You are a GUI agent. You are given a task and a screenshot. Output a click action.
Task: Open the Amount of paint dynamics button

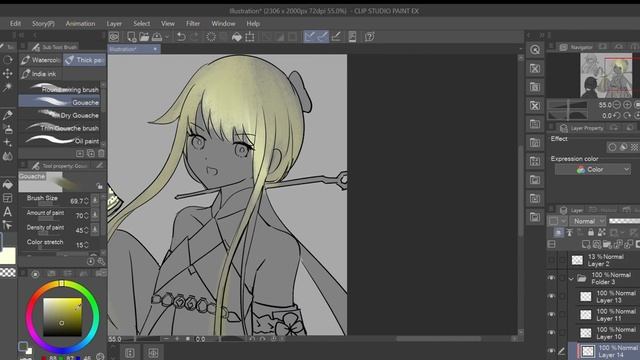coord(95,215)
